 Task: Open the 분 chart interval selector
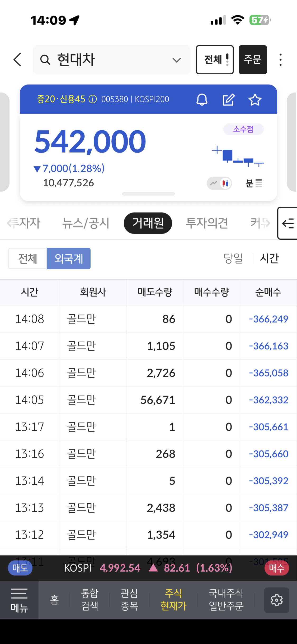(254, 183)
